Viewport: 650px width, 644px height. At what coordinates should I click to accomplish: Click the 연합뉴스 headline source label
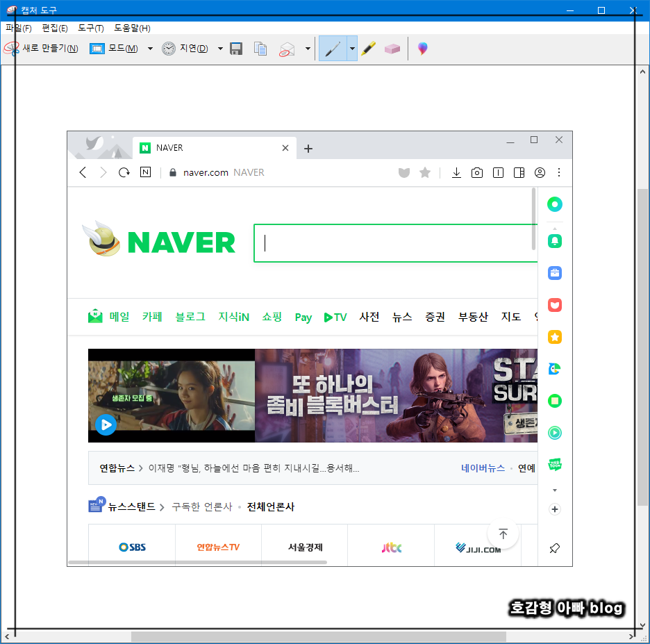pos(117,468)
